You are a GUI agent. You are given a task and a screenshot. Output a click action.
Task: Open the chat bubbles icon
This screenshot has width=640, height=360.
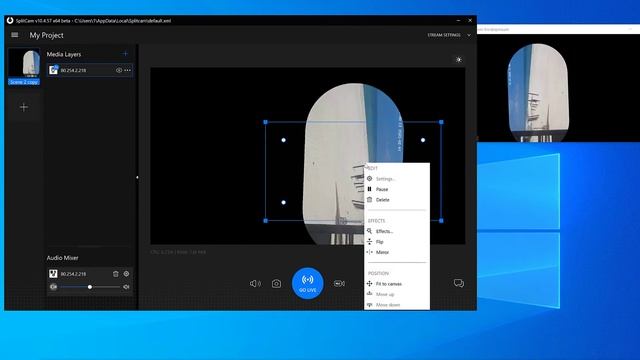coord(459,283)
